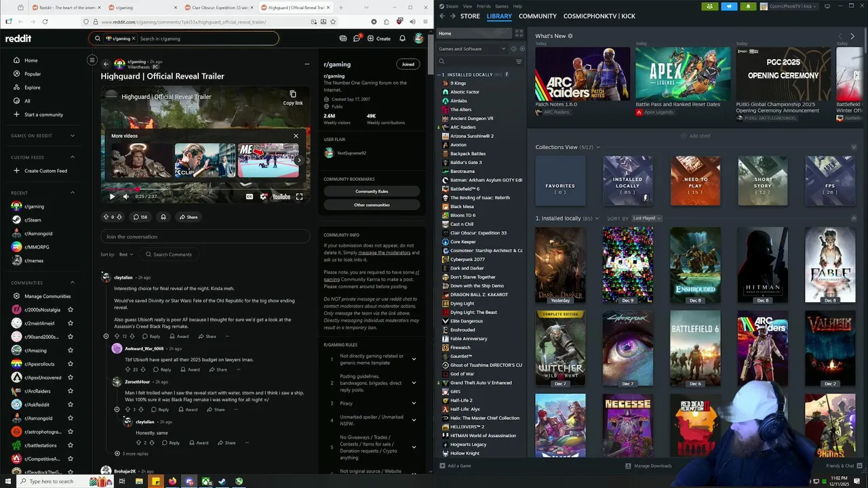Open Last Played sort dropdown
This screenshot has width=868, height=488.
[647, 218]
